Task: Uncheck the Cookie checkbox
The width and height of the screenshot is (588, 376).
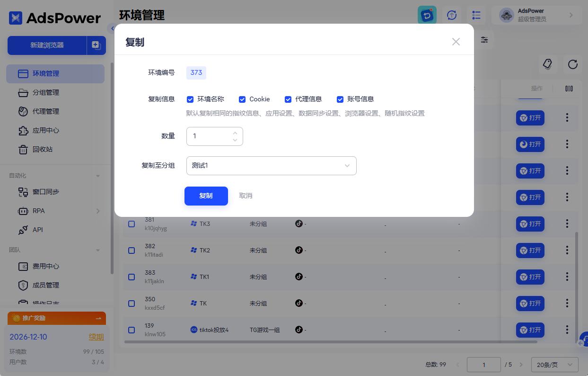Action: click(x=242, y=99)
